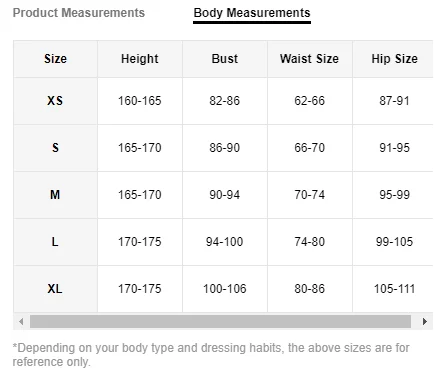Viewport: 434px width, 375px height.
Task: Click the horizontal scrollbar thumb
Action: point(220,322)
